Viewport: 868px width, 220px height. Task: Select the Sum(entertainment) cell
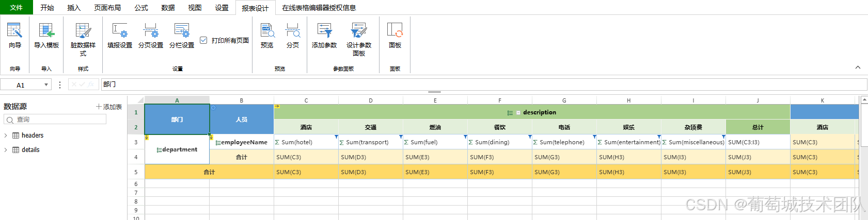(629, 142)
